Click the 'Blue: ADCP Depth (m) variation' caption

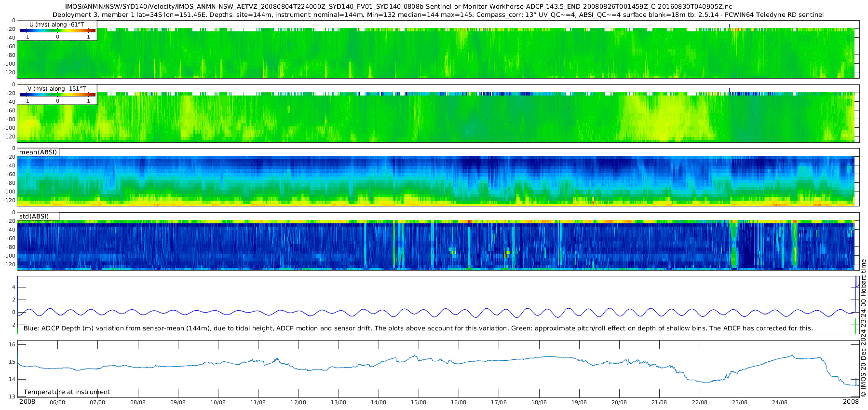click(418, 328)
